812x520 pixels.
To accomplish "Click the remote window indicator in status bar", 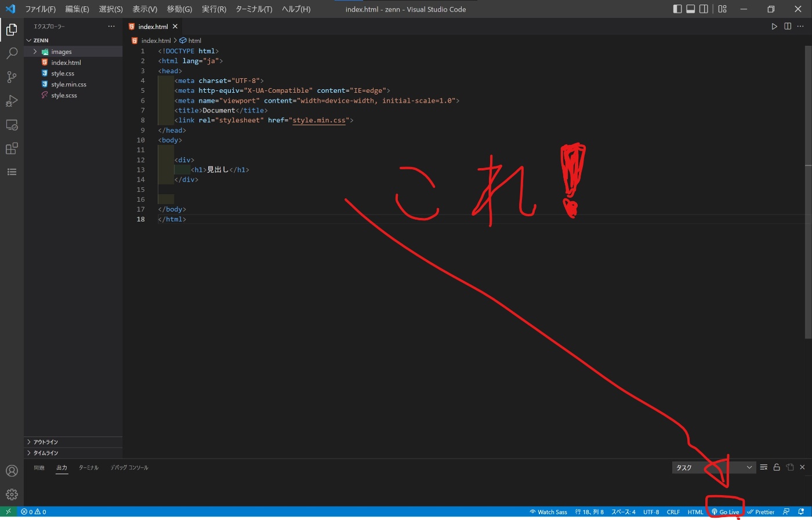I will point(8,512).
